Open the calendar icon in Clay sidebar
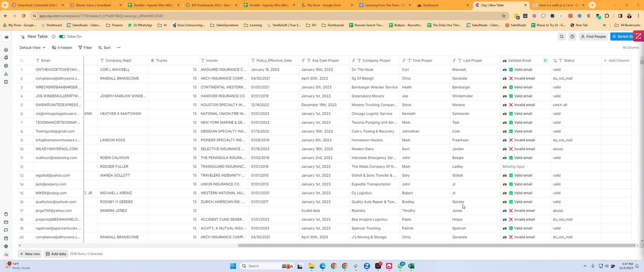The width and height of the screenshot is (644, 272). point(6,238)
